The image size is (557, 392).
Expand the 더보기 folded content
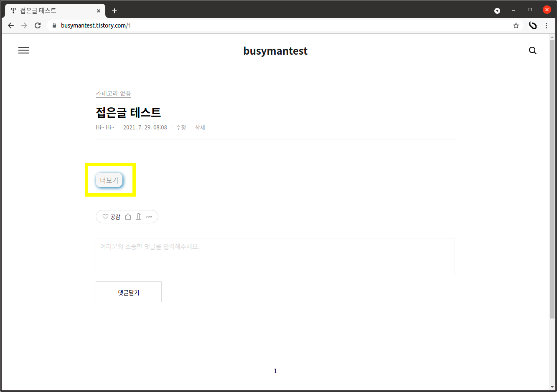point(109,180)
